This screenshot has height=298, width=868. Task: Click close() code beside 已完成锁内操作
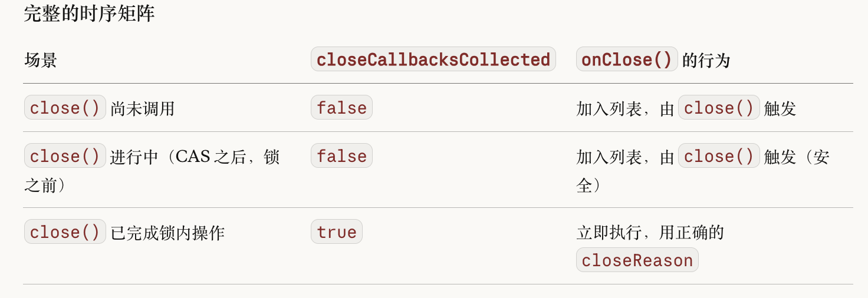65,232
